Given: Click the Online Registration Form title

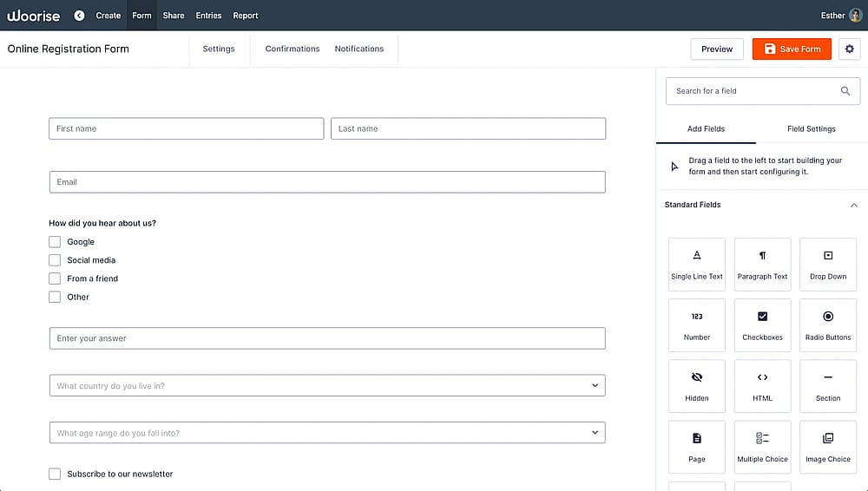Looking at the screenshot, I should coord(68,49).
